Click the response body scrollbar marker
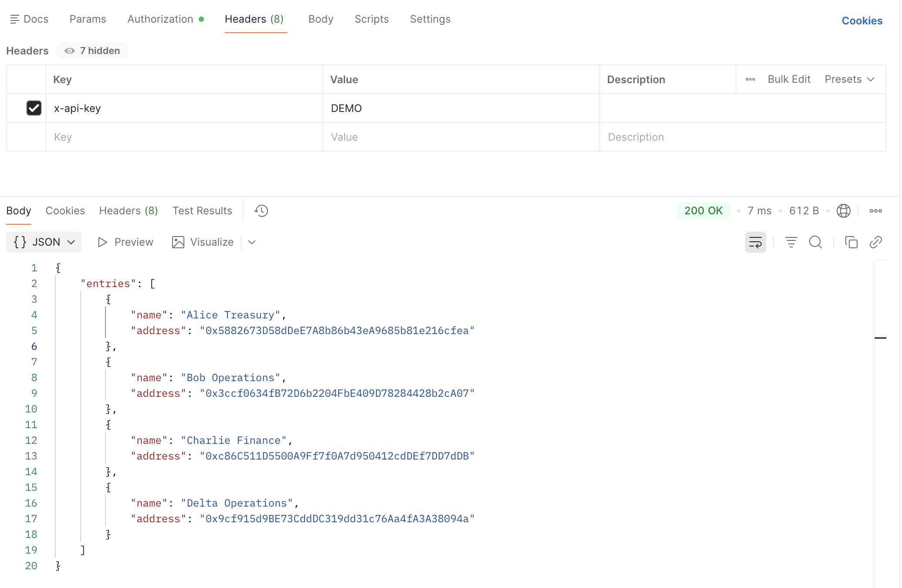 880,338
